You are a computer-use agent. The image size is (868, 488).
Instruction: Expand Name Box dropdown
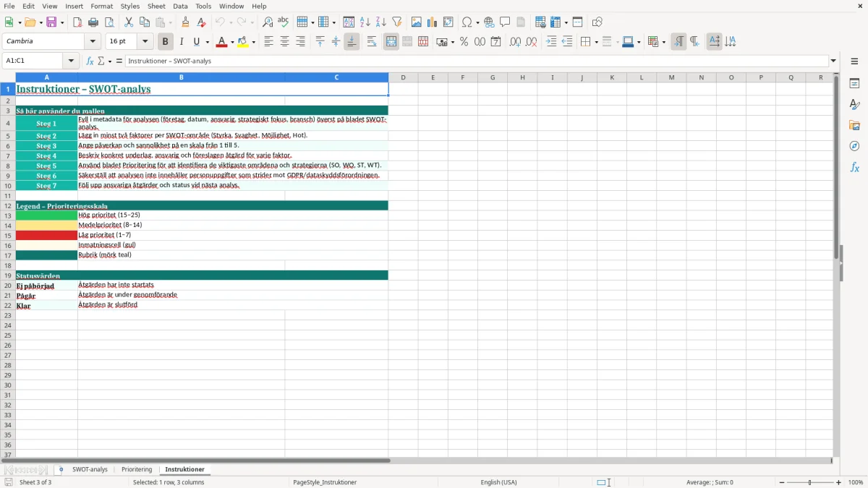tap(71, 61)
